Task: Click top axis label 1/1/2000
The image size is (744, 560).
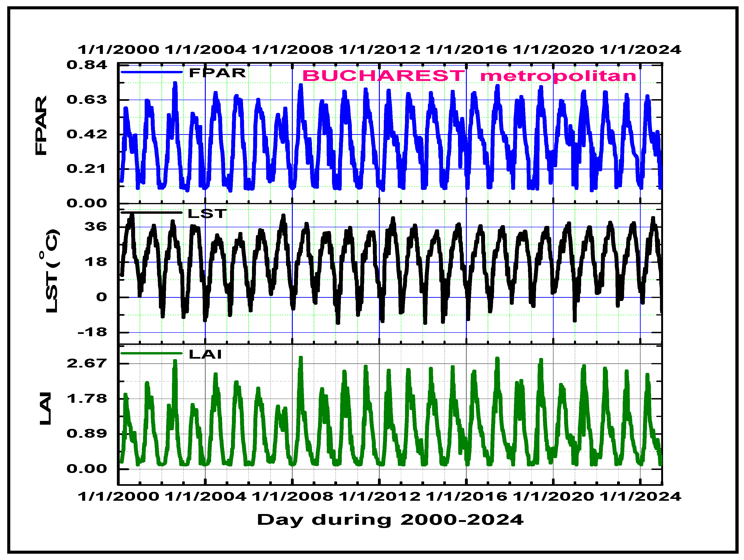Action: 118,50
